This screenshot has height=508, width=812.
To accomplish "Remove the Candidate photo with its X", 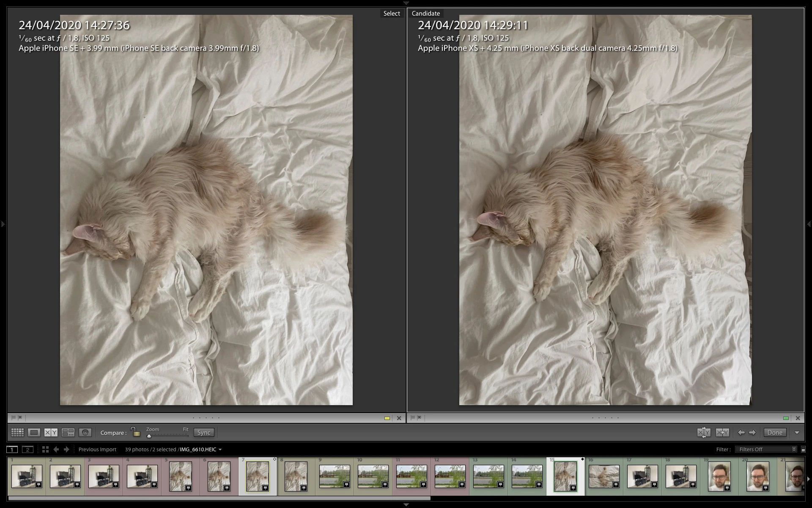I will pos(798,418).
